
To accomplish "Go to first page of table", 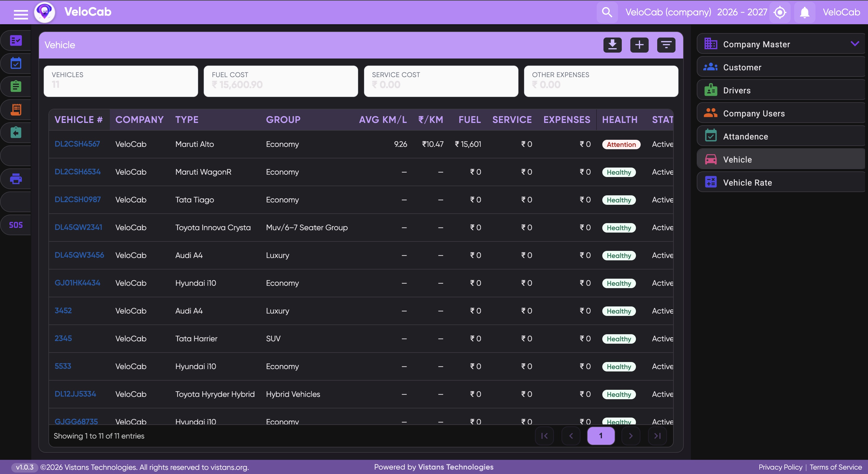I will tap(544, 436).
